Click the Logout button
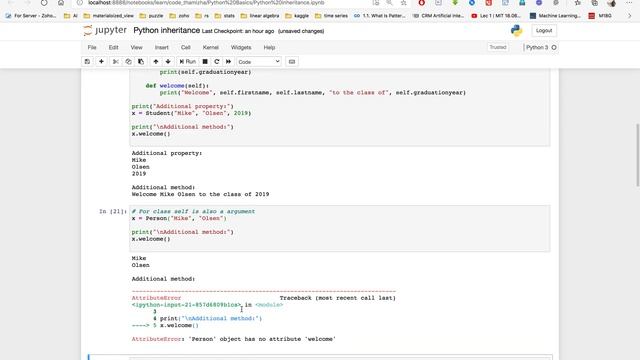This screenshot has width=640, height=360. pyautogui.click(x=544, y=31)
